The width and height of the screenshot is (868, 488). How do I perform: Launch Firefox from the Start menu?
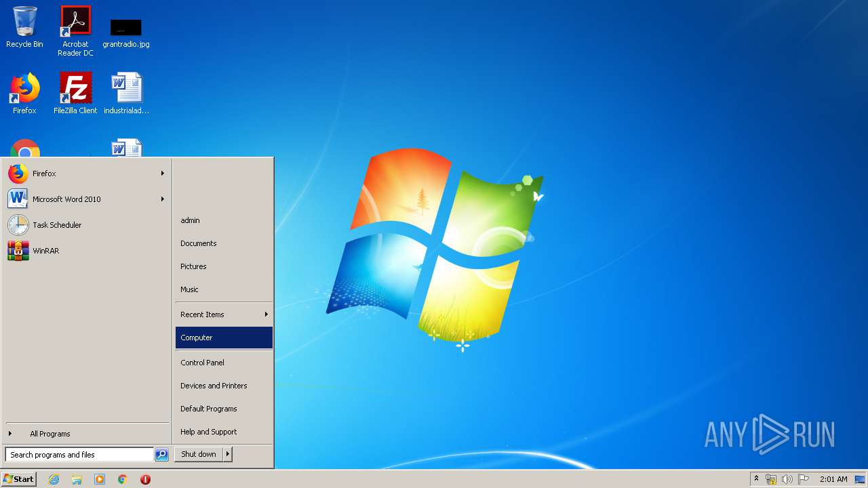85,174
